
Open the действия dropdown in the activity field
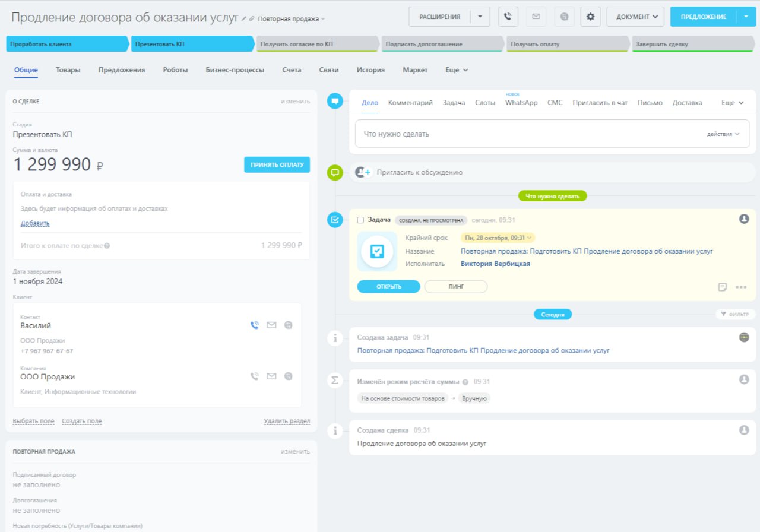tap(723, 134)
